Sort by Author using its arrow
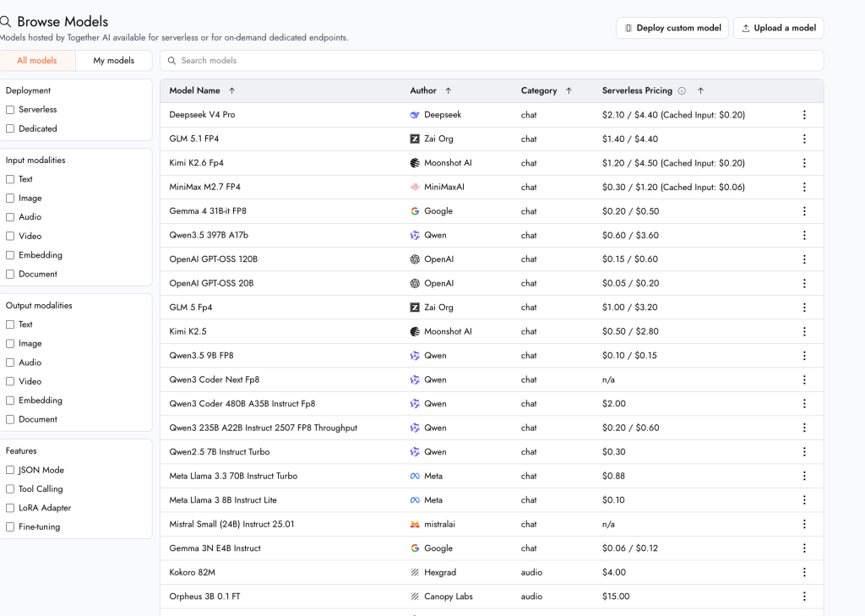865x616 pixels. click(x=448, y=90)
